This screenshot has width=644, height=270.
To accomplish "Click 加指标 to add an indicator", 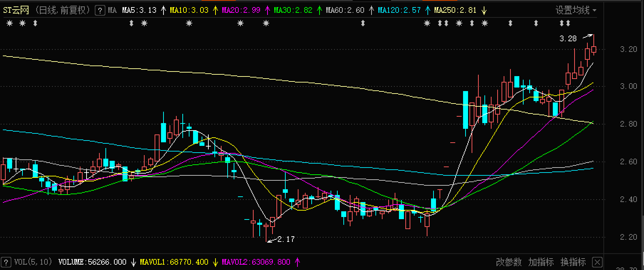I will click(541, 262).
